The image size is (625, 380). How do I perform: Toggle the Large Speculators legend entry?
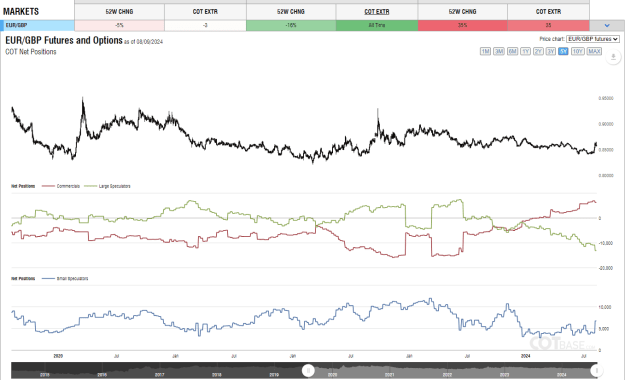pos(107,186)
